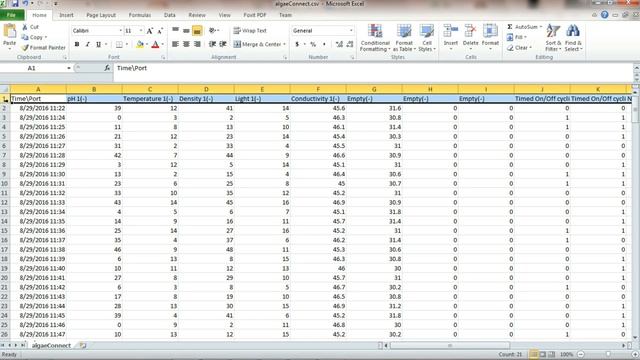Center text horizontally
640x360 pixels.
pos(186,44)
